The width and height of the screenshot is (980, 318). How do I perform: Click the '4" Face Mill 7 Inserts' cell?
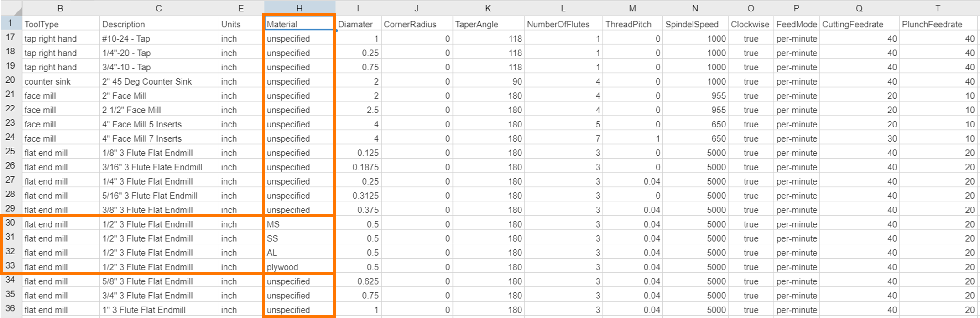coord(158,138)
